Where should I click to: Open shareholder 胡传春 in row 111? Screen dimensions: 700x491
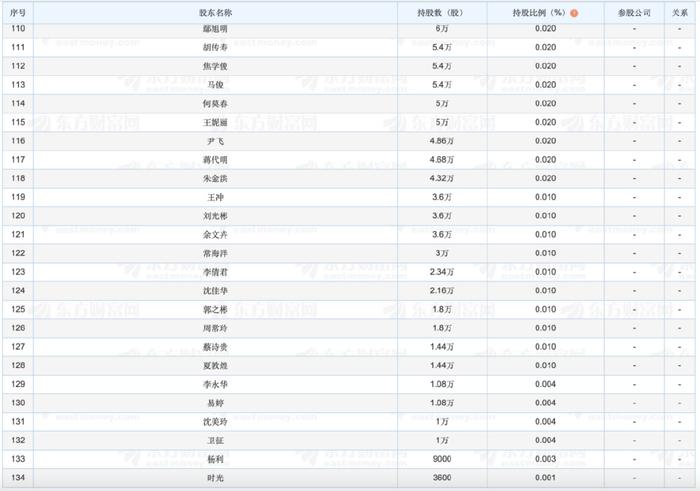(215, 47)
